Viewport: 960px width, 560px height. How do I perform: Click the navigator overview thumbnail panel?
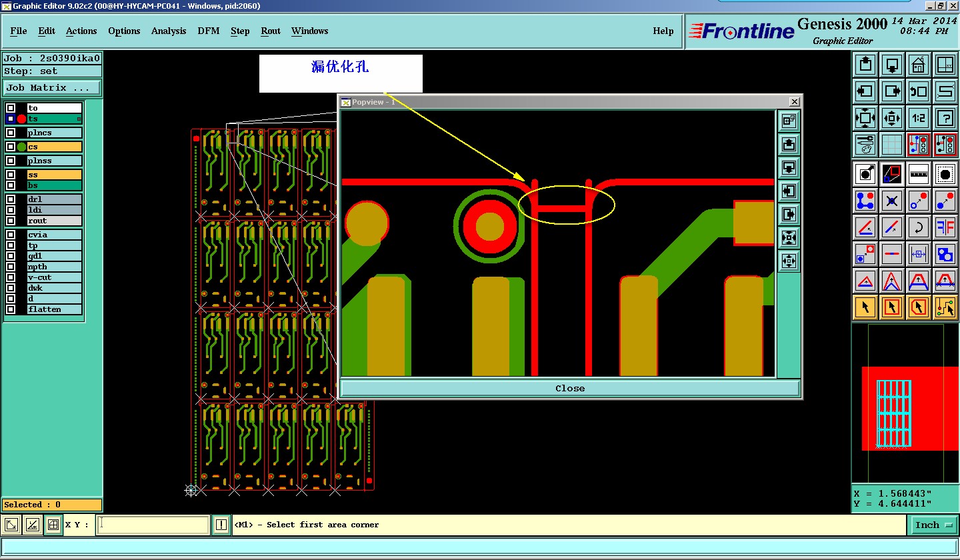point(905,405)
